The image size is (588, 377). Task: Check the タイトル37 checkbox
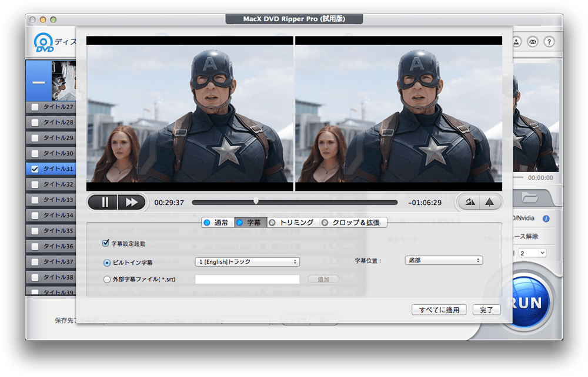pyautogui.click(x=35, y=262)
